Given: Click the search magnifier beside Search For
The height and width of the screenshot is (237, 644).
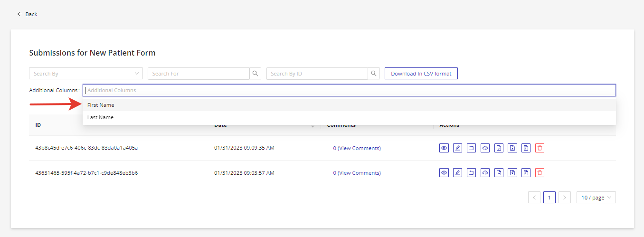Looking at the screenshot, I should click(x=255, y=74).
